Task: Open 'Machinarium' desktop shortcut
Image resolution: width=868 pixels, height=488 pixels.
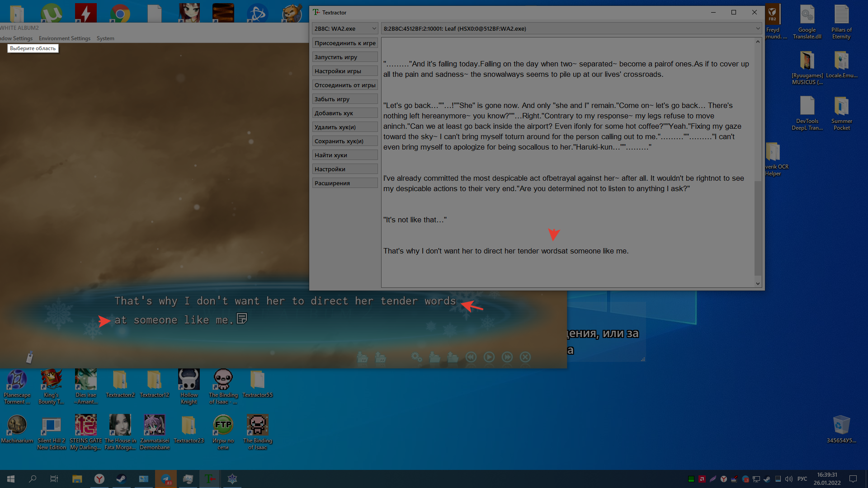Action: pos(17,429)
